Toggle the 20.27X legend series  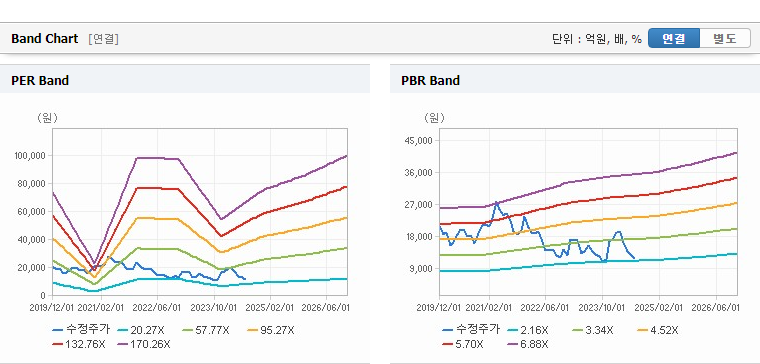point(141,330)
